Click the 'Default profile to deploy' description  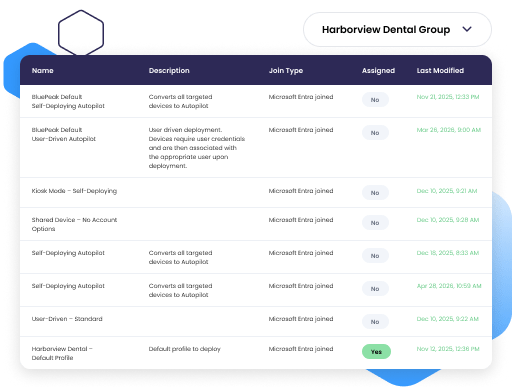click(185, 349)
